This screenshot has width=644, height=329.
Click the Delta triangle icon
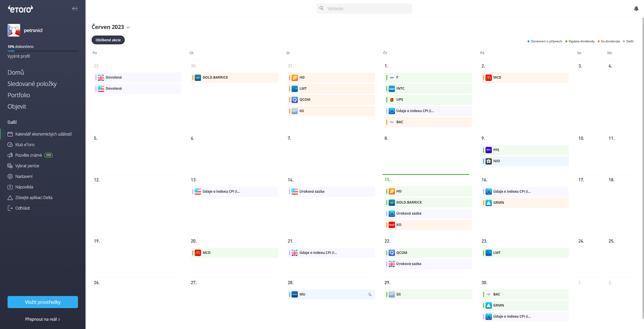pos(10,198)
